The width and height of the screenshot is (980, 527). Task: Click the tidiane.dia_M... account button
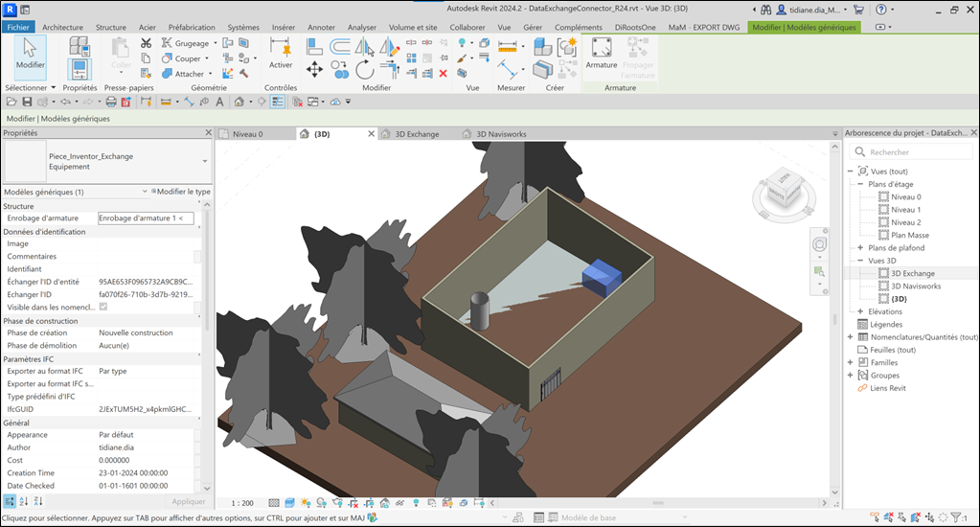(811, 10)
